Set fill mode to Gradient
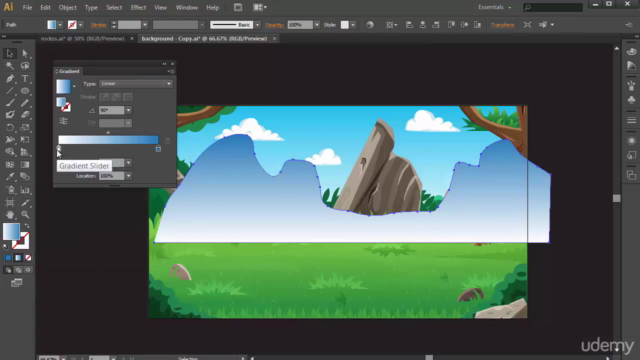 click(x=18, y=258)
